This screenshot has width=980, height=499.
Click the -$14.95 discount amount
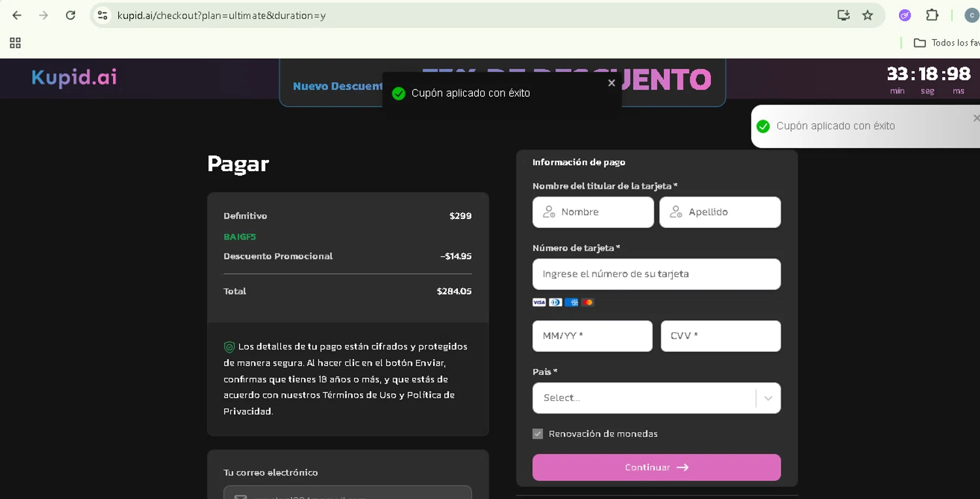pos(456,256)
